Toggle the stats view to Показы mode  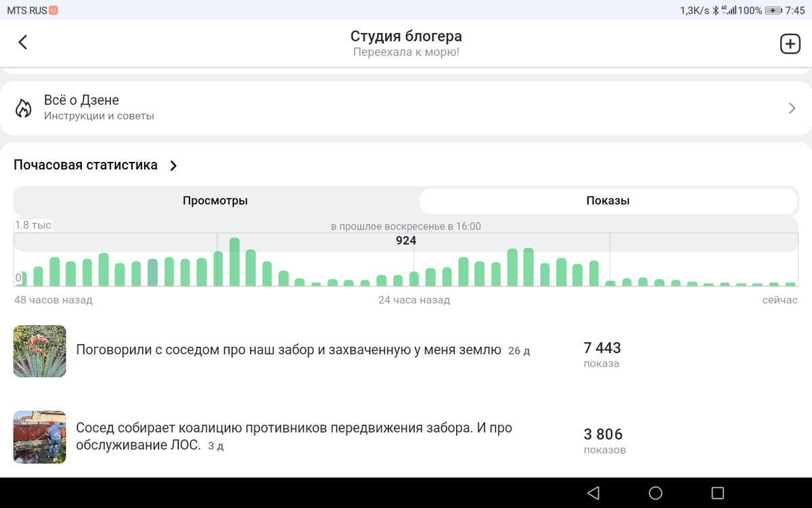pos(609,200)
